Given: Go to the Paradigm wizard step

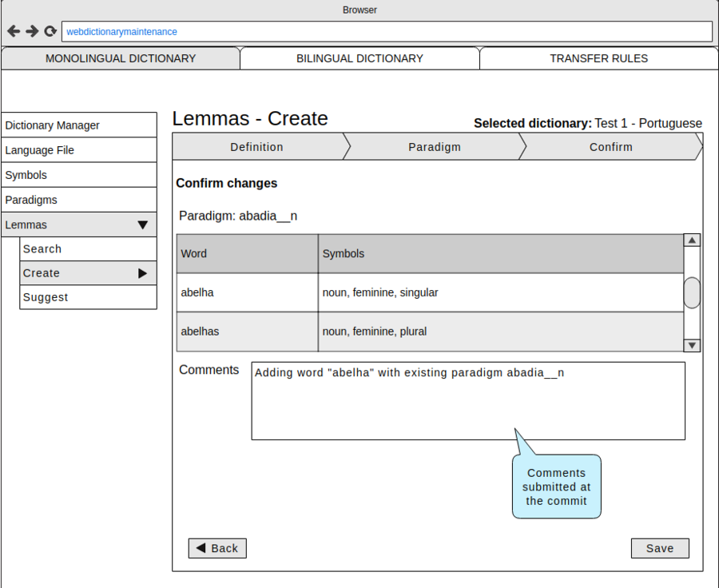Looking at the screenshot, I should pos(435,147).
